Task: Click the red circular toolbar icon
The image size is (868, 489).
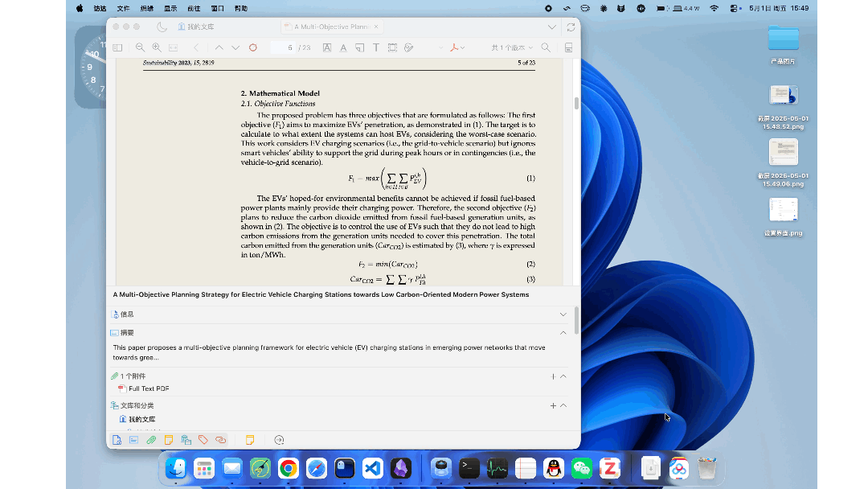Action: pyautogui.click(x=253, y=47)
